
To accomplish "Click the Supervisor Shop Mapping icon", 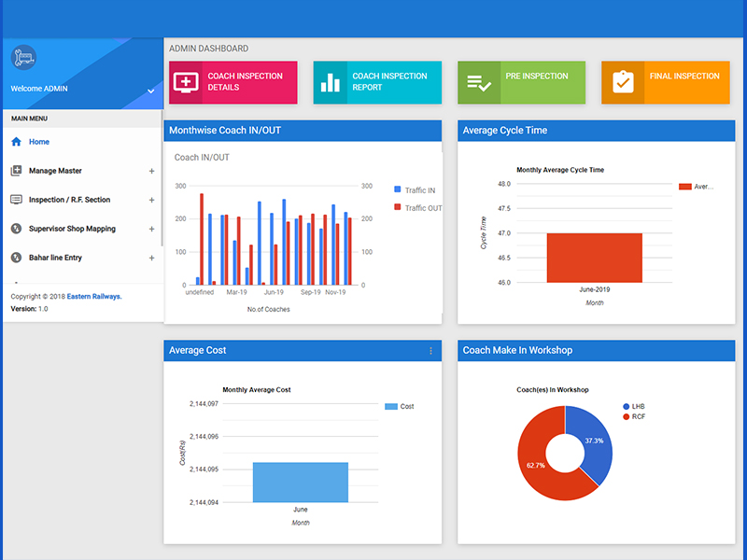I will [x=16, y=229].
